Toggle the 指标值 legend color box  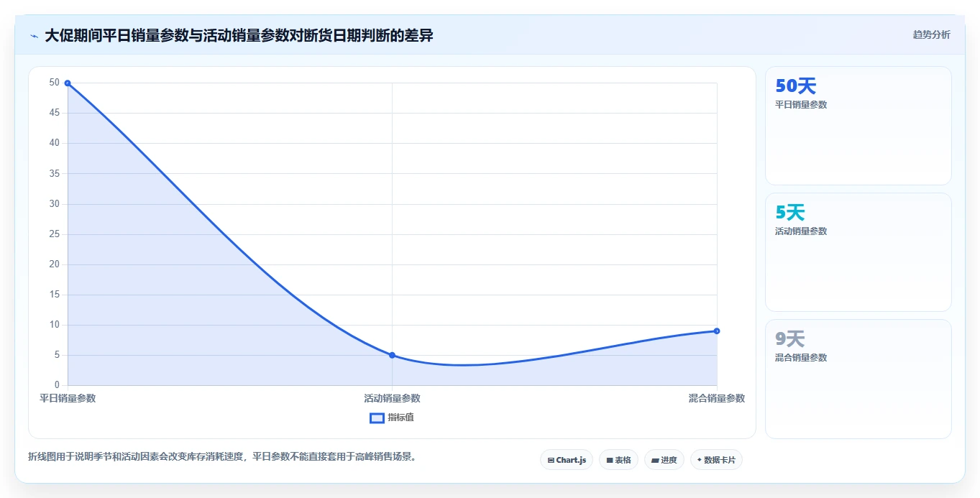(x=377, y=418)
